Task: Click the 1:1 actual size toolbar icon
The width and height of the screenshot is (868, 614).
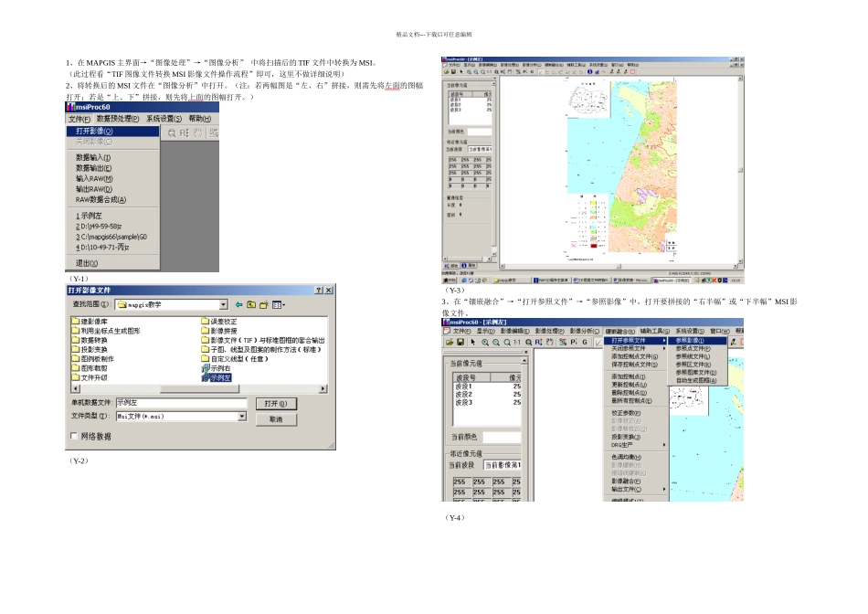Action: tap(516, 343)
